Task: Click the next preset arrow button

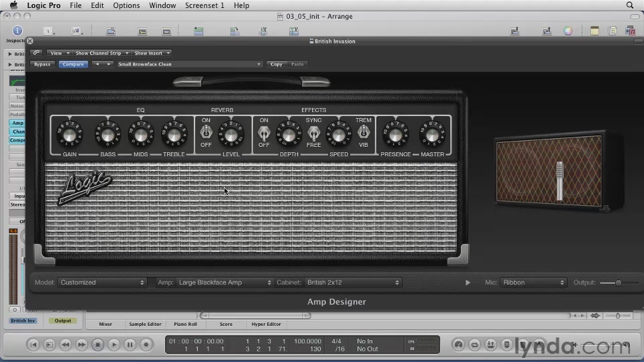Action: pyautogui.click(x=109, y=64)
